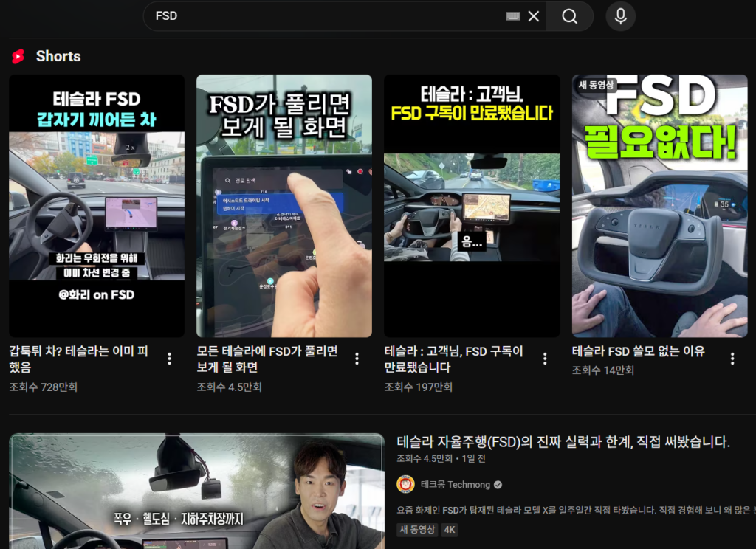Open the 테크몽 Techmong channel name

tap(455, 485)
